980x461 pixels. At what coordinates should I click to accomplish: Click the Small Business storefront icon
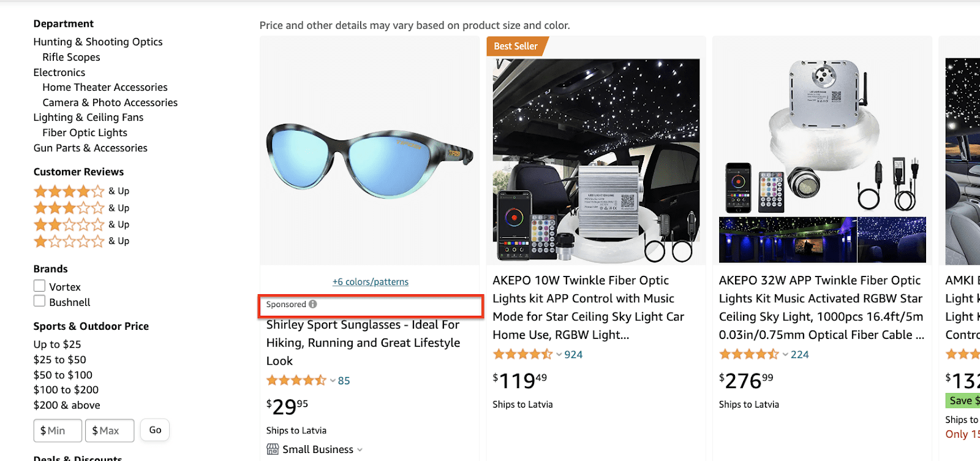click(273, 449)
